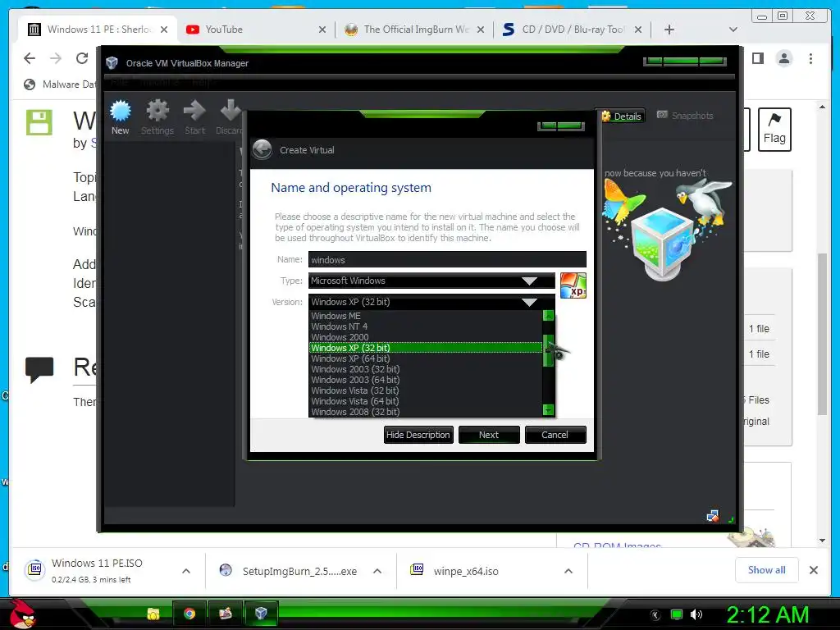Click the VirtualBox taskbar icon
840x630 pixels.
point(261,614)
